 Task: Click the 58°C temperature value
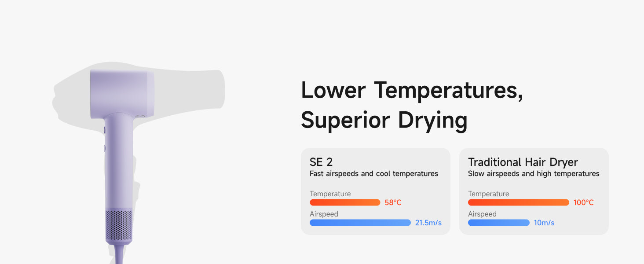click(393, 202)
